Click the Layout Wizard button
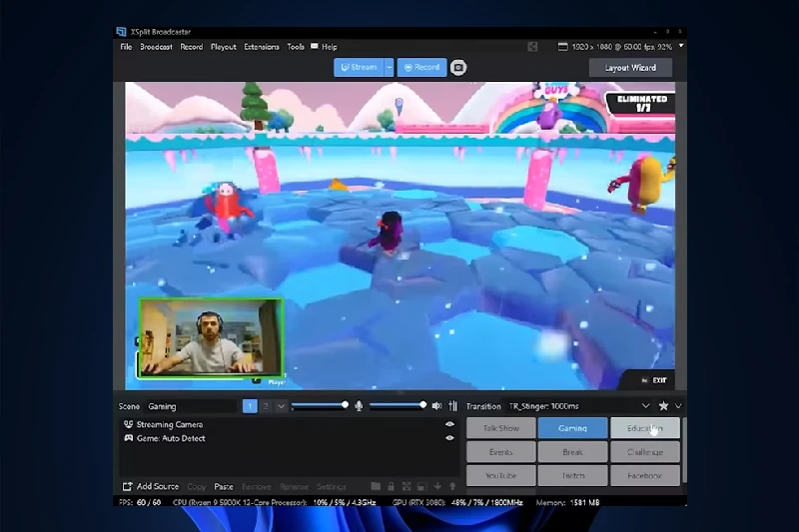 tap(630, 68)
